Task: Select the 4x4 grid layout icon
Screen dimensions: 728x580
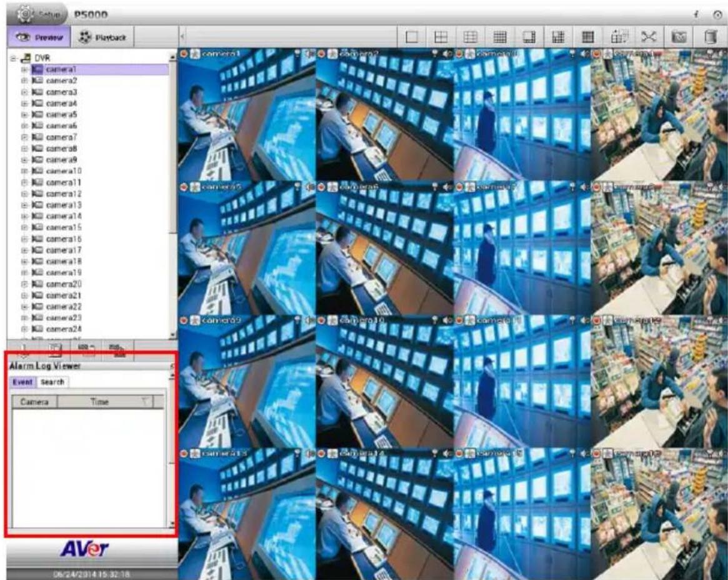Action: click(x=499, y=37)
